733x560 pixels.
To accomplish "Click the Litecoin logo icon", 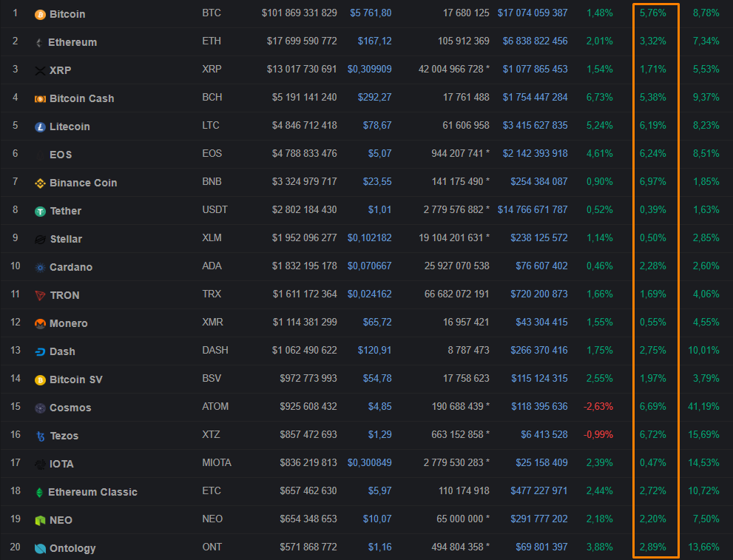I will (40, 127).
